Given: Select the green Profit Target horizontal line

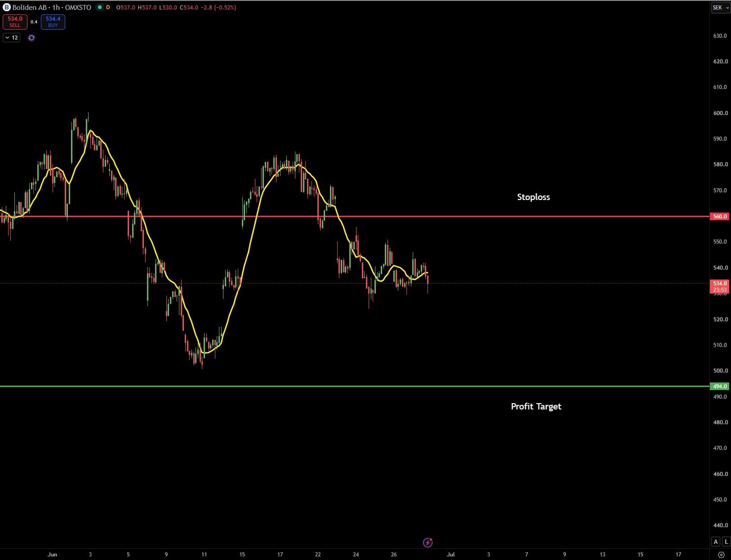Looking at the screenshot, I should click(450, 387).
